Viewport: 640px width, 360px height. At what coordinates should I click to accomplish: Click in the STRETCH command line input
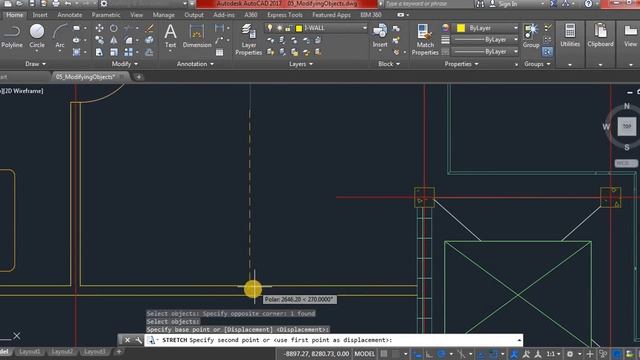333,340
